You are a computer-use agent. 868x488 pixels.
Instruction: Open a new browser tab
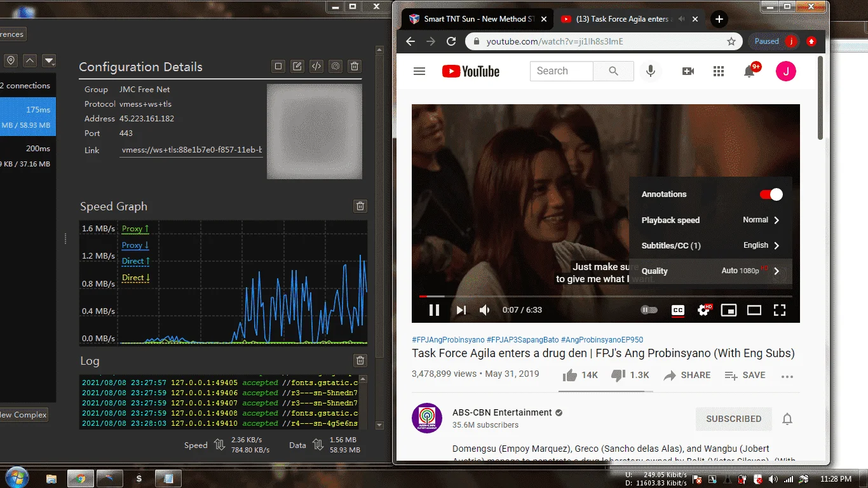pyautogui.click(x=719, y=19)
